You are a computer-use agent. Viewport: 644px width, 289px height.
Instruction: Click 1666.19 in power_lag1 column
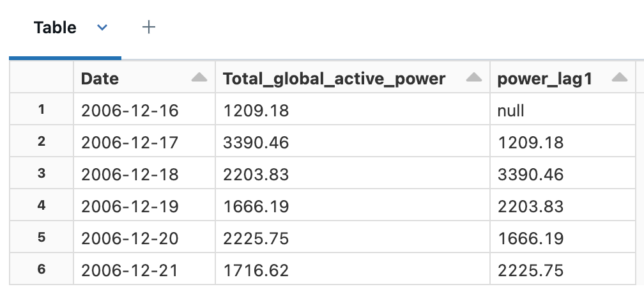pyautogui.click(x=563, y=238)
